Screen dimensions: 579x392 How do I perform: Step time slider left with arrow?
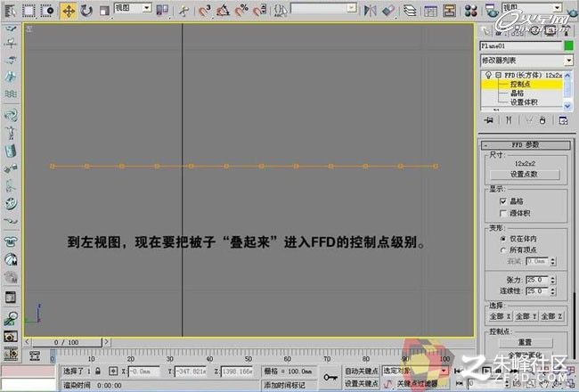pyautogui.click(x=28, y=342)
